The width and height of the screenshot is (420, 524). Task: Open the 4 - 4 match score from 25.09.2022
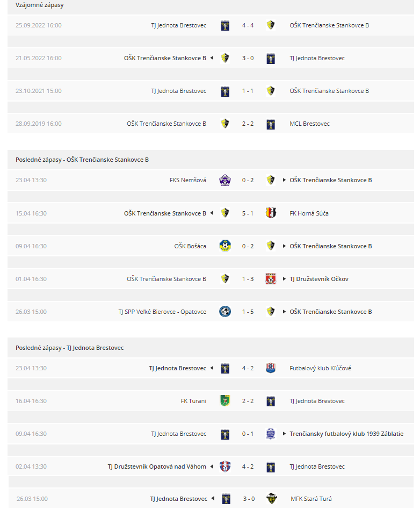tap(248, 25)
